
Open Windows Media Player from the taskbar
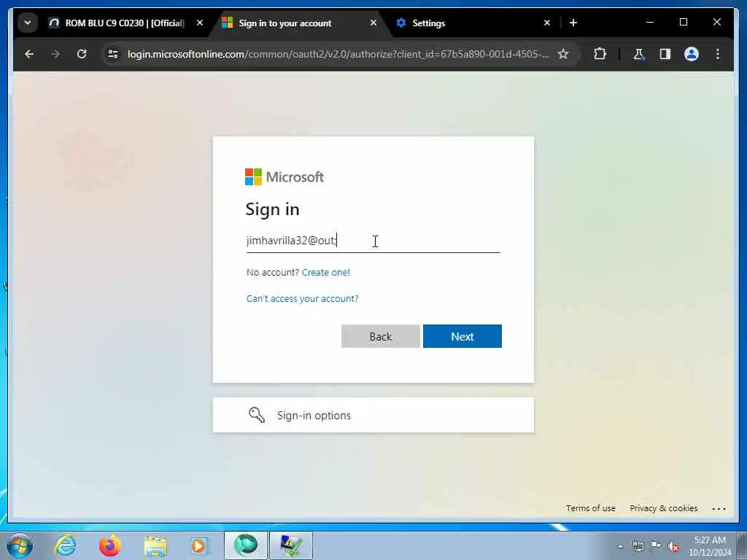(198, 545)
